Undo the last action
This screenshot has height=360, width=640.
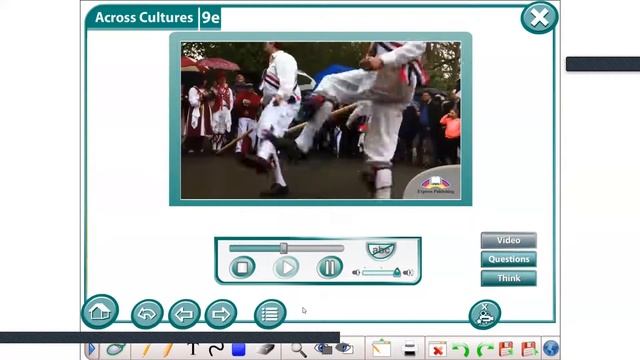coord(461,350)
